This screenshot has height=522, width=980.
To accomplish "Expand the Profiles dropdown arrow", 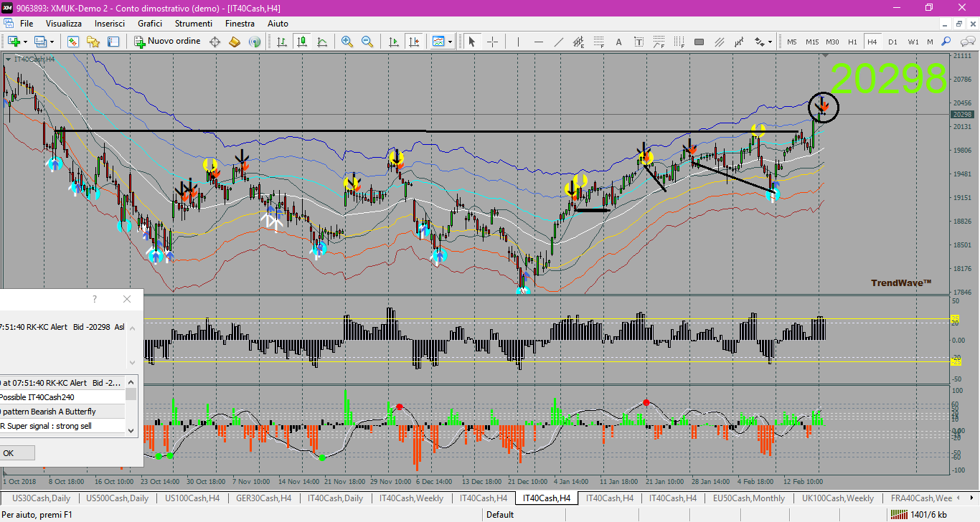I will click(x=52, y=42).
